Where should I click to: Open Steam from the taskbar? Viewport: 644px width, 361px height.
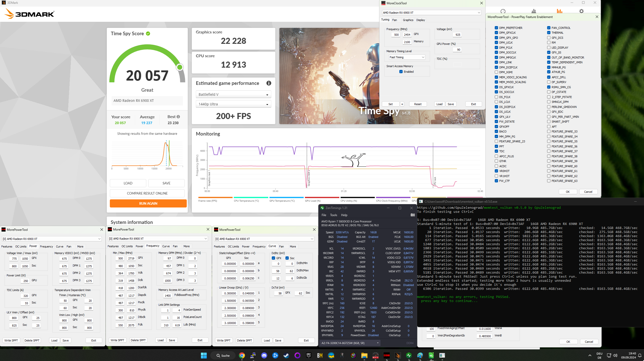(286, 355)
